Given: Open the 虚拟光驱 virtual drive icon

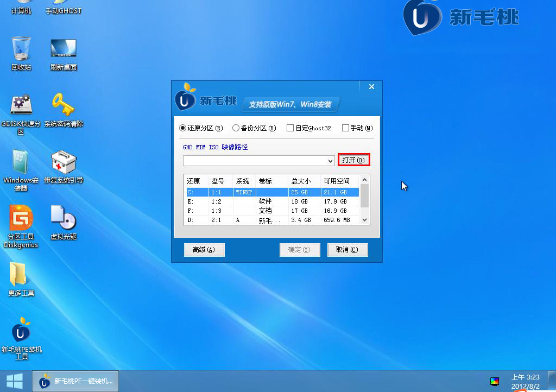Looking at the screenshot, I should (x=63, y=223).
